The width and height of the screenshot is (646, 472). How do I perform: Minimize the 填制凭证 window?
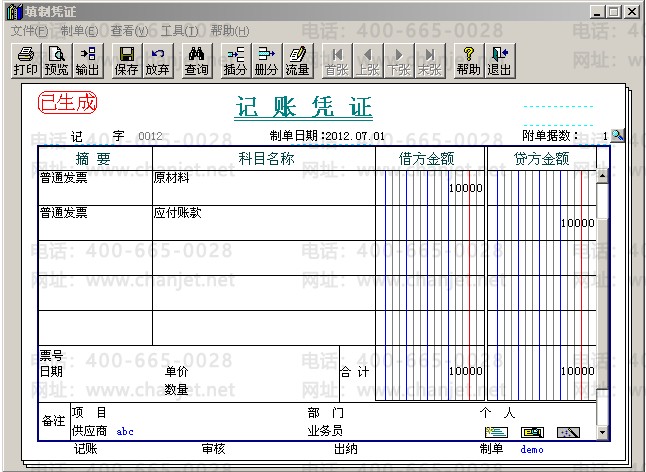pos(597,12)
